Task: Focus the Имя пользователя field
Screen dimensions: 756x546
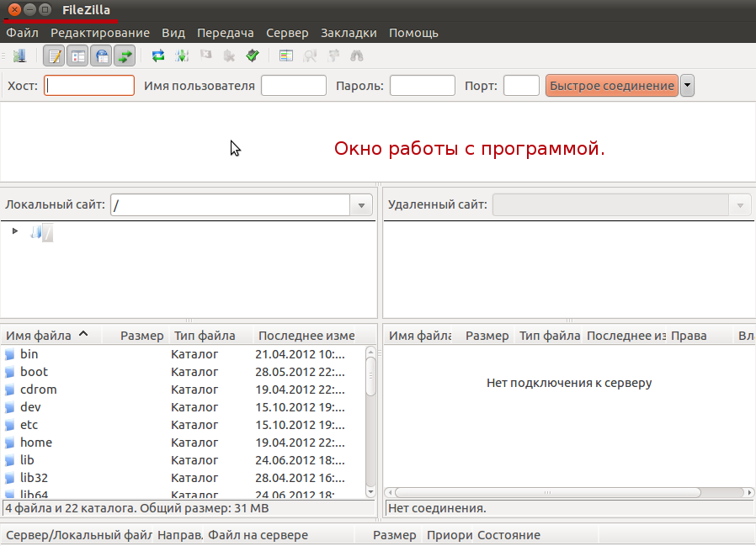Action: (294, 85)
